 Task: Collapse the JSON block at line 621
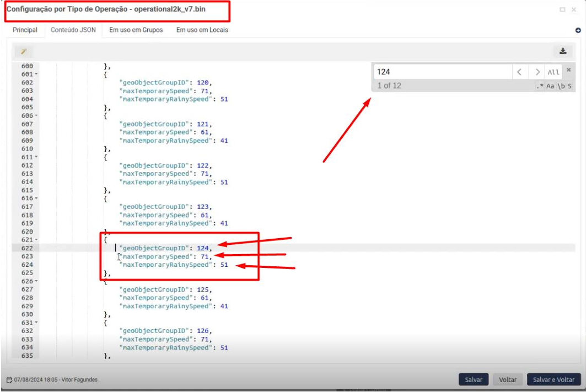[36, 240]
